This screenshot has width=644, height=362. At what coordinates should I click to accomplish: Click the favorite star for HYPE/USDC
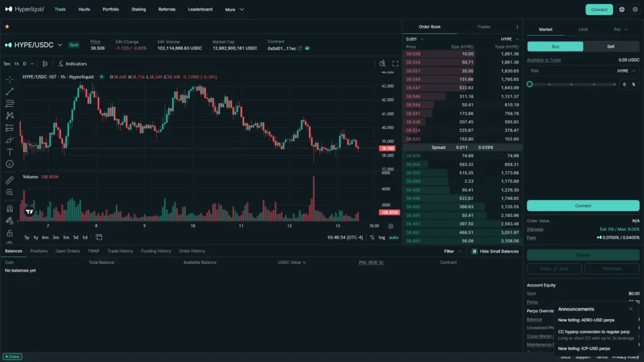pos(7,27)
